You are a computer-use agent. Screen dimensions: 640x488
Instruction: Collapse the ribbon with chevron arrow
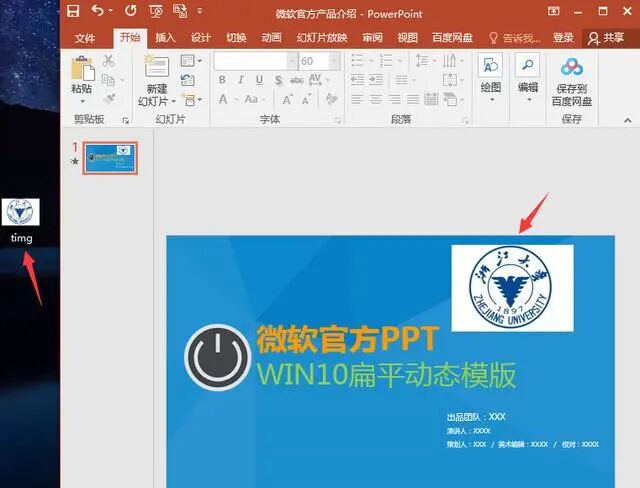coord(628,120)
